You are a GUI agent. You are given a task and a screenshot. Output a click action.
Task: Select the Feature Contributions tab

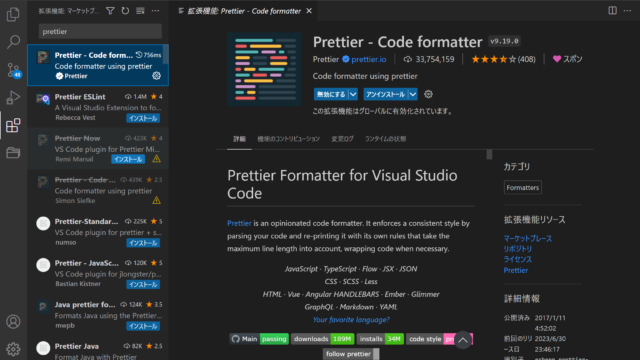click(289, 139)
